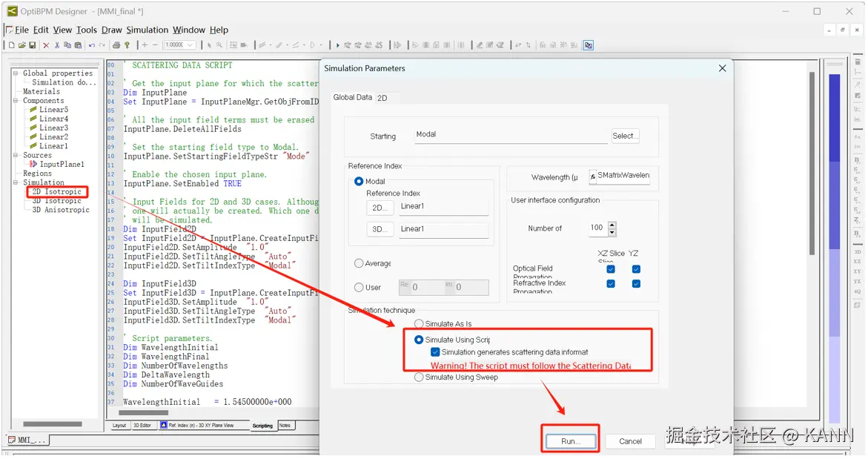This screenshot has width=868, height=459.
Task: Click the Open folder toolbar icon
Action: click(21, 45)
